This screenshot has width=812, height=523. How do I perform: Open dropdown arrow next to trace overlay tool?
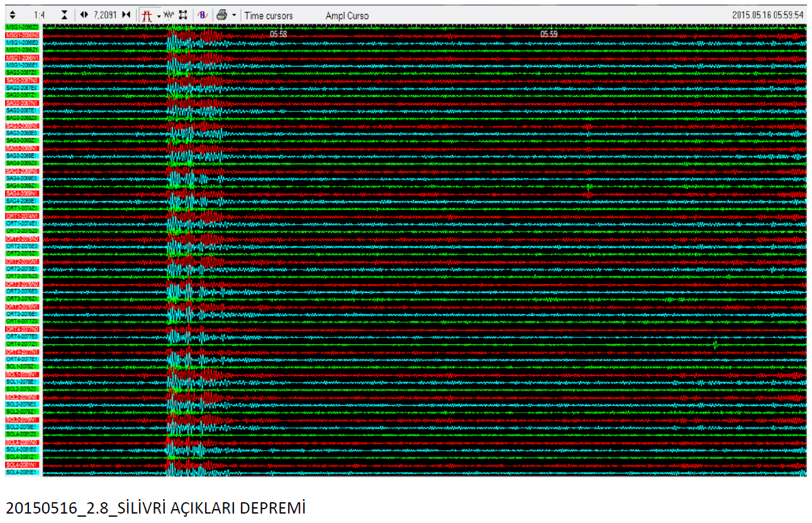159,15
